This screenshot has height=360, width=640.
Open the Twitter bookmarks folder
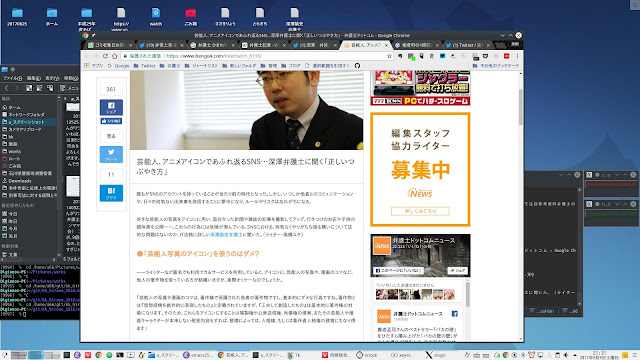144,65
